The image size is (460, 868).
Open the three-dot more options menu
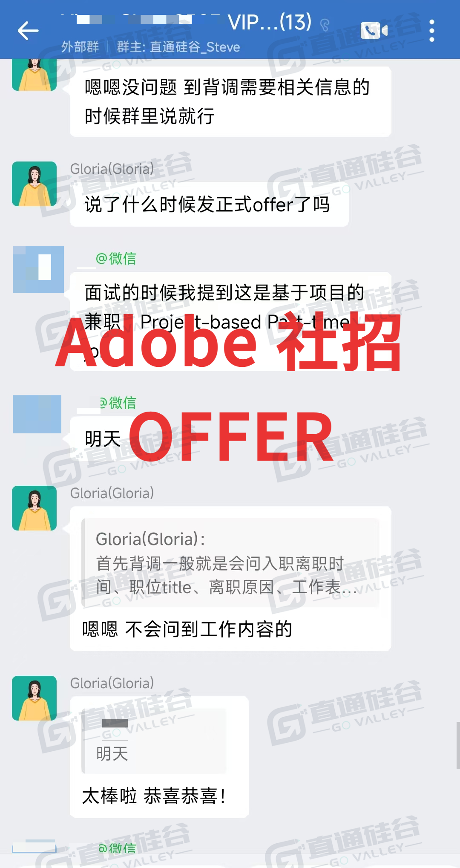(x=431, y=31)
